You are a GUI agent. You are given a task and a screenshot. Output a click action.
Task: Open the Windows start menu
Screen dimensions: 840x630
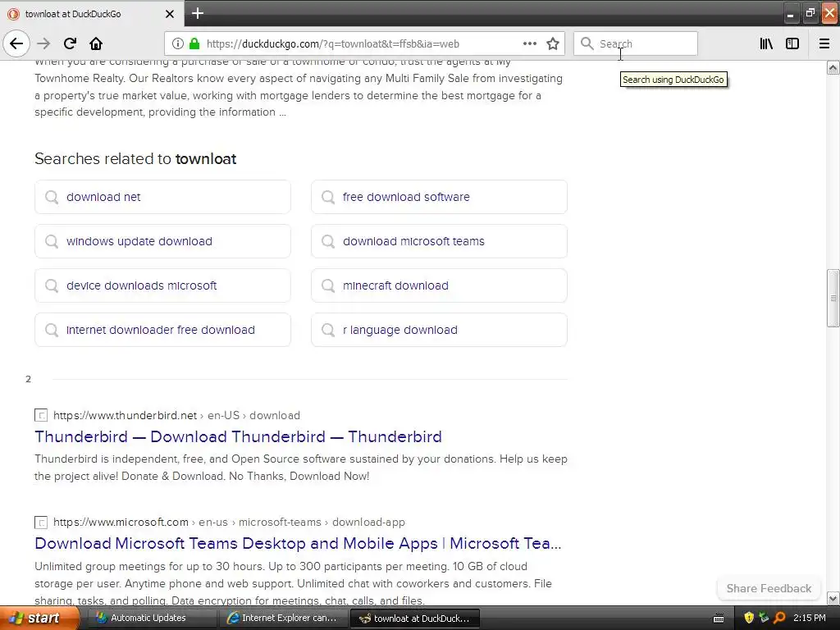39,619
